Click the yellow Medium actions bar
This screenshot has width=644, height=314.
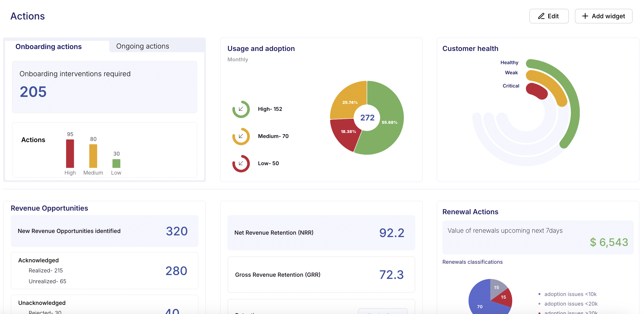coord(93,156)
